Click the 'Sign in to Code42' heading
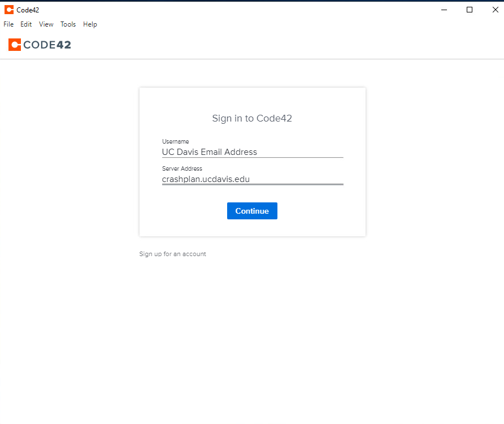Image resolution: width=504 pixels, height=424 pixels. click(252, 118)
